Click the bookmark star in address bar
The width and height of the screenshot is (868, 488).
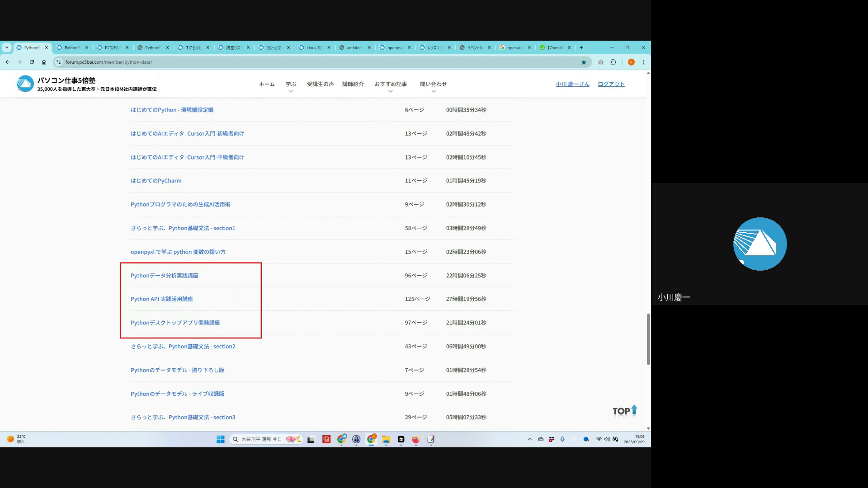click(x=584, y=62)
